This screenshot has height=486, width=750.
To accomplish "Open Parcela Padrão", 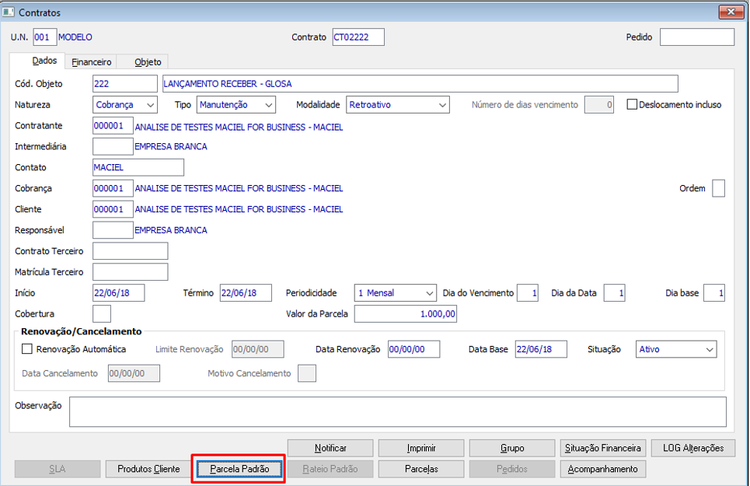I will tap(239, 469).
